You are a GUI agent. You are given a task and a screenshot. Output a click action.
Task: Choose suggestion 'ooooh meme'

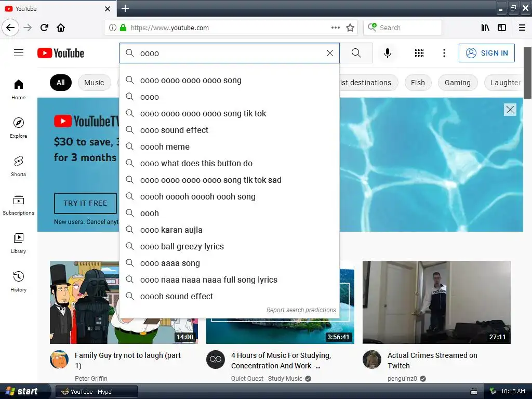tap(229, 147)
